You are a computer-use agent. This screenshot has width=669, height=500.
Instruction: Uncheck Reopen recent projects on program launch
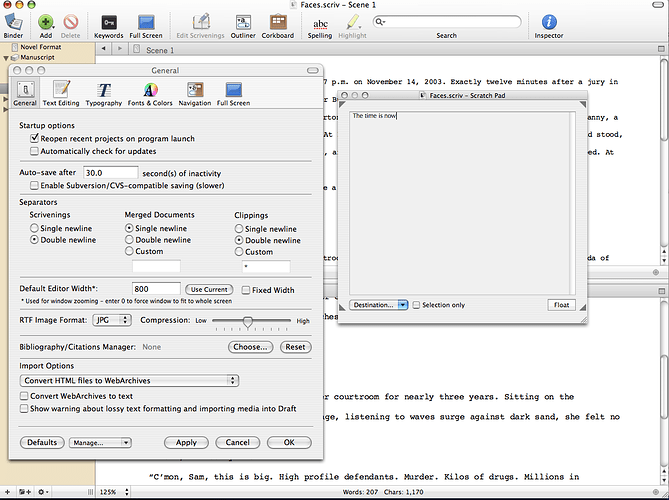(35, 138)
